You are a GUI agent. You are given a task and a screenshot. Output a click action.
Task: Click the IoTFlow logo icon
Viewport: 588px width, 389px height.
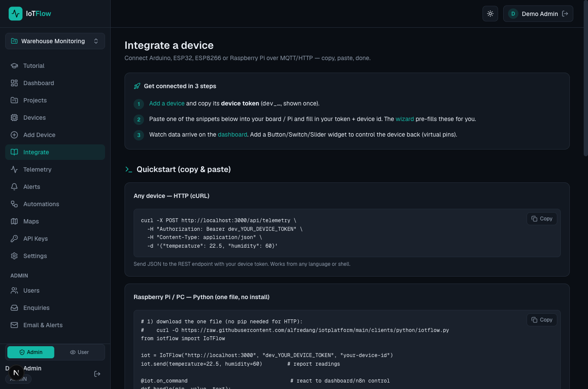(x=16, y=14)
